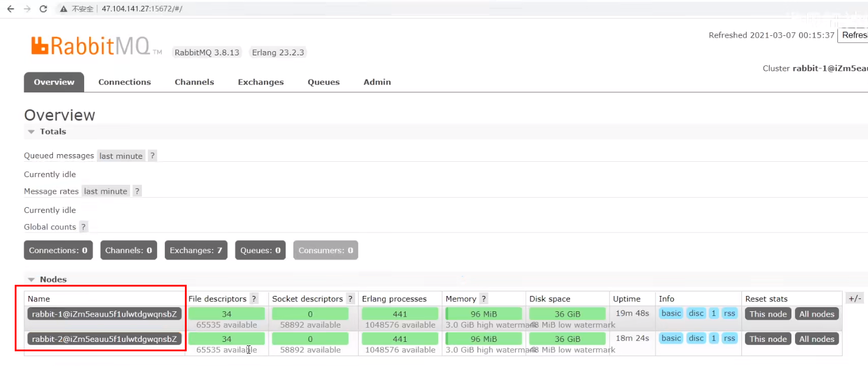Click the rabbit-1 uptime 19m 48s
The width and height of the screenshot is (868, 366).
632,314
